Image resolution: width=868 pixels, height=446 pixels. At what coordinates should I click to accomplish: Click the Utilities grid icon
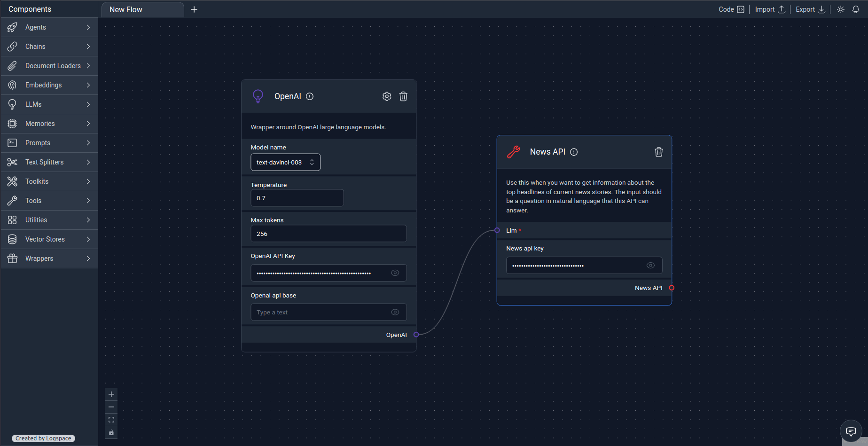point(12,220)
